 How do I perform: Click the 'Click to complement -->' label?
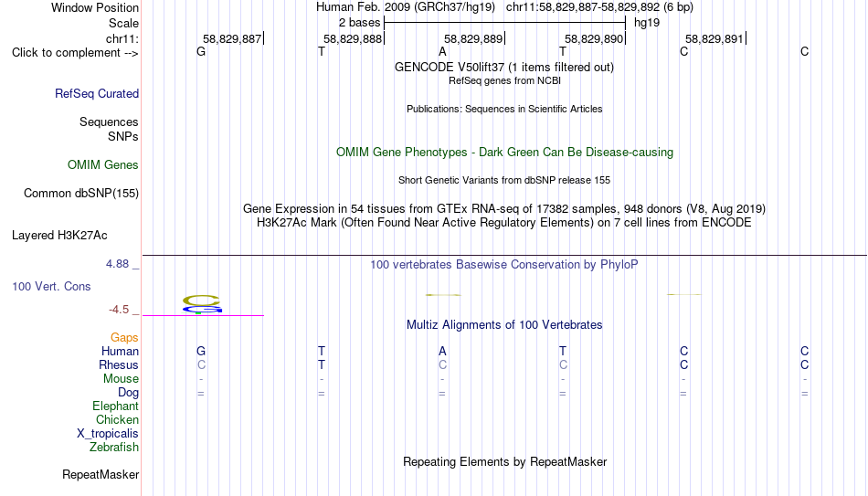coord(75,53)
